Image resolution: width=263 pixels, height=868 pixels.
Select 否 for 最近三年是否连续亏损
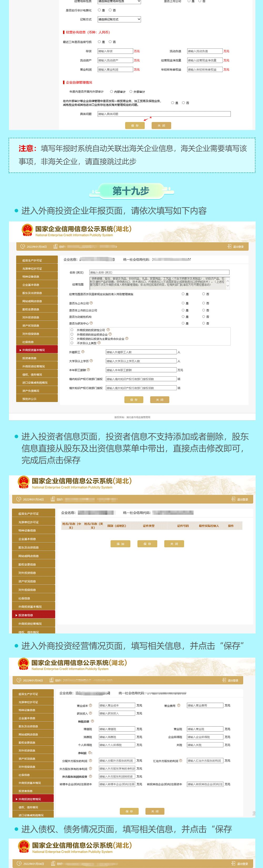110,42
